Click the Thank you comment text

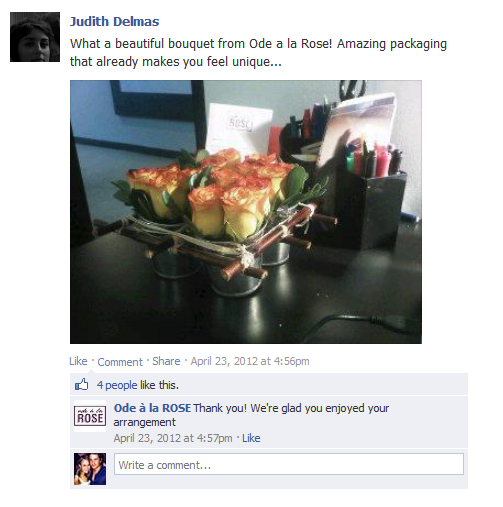(251, 415)
